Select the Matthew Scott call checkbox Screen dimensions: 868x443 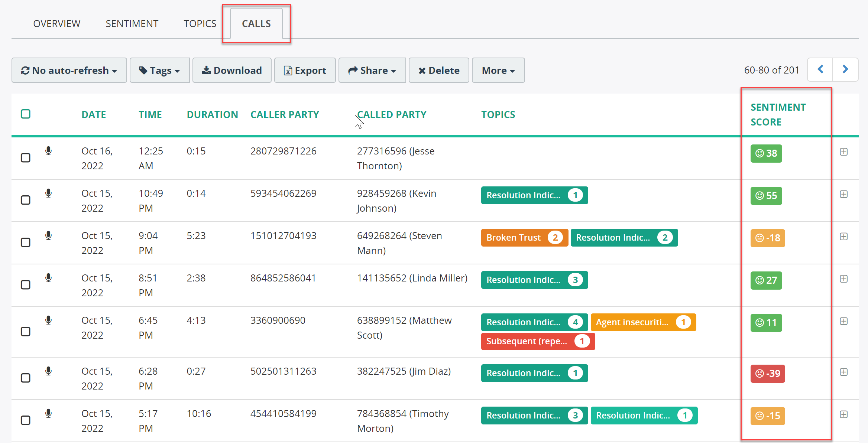coord(26,332)
